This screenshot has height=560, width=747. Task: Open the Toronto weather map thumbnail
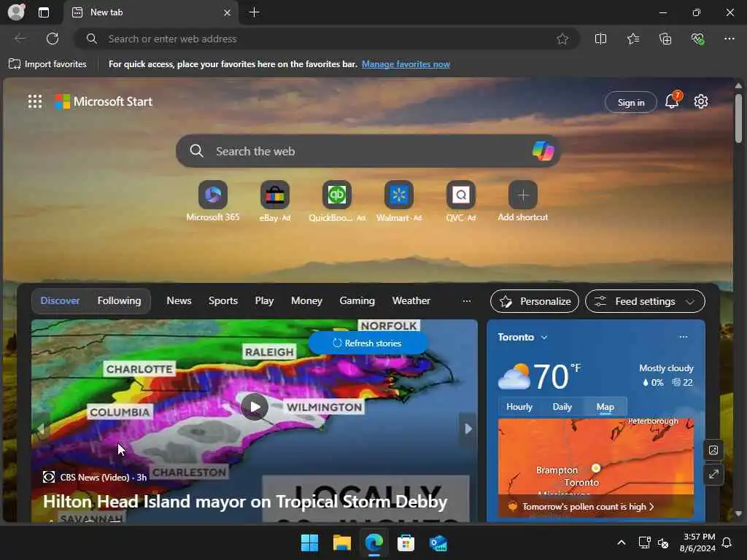coord(595,467)
